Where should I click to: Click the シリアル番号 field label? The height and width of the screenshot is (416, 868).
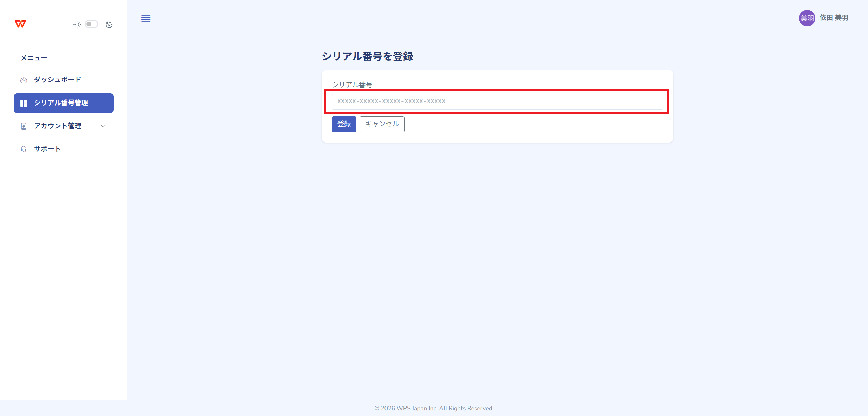point(352,84)
